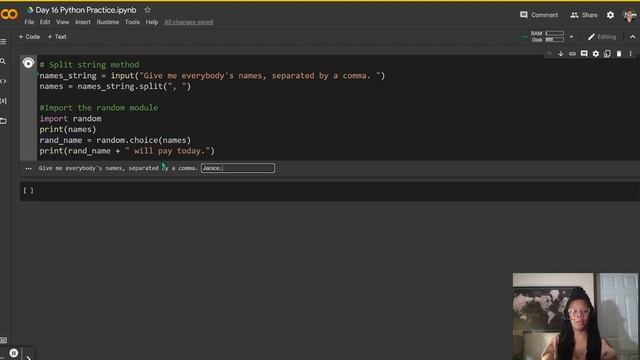
Task: Click the Colab logo
Action: pos(9,14)
